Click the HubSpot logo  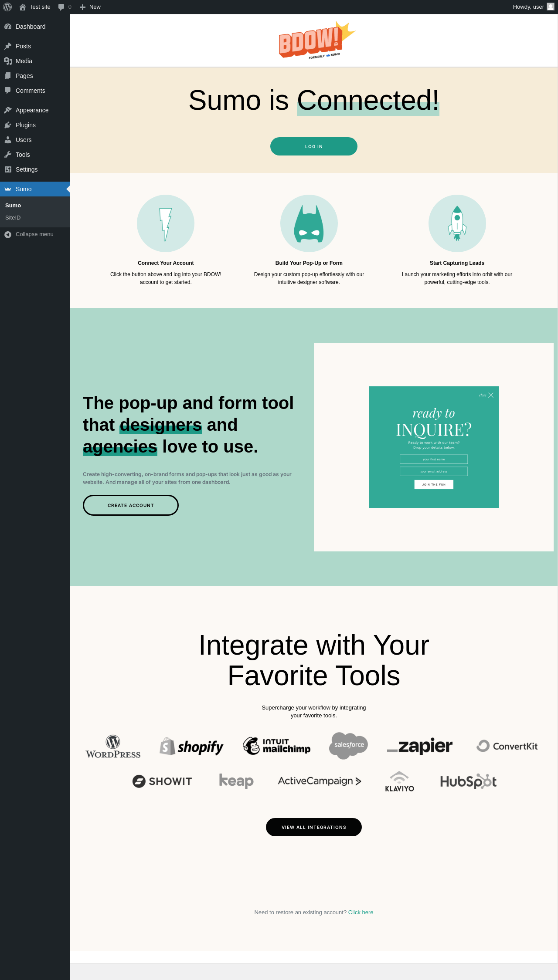click(x=468, y=781)
